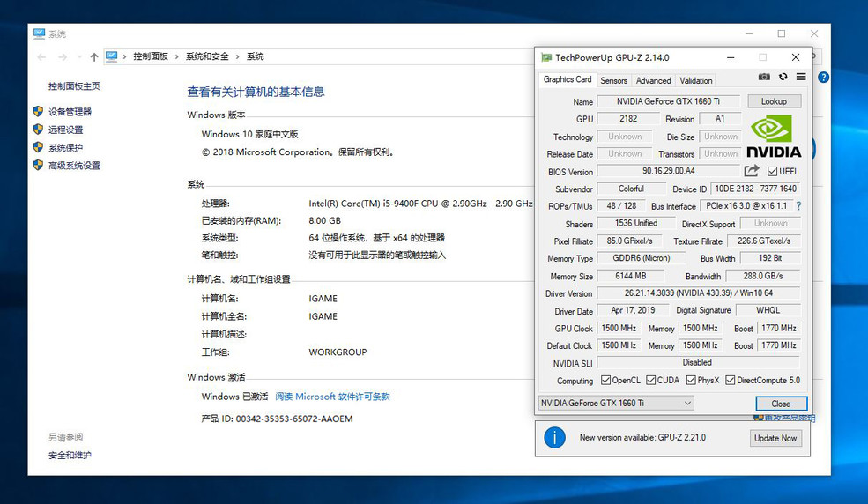Viewport: 868px width, 504px height.
Task: Click the GPU-Z refresh icon
Action: 783,77
